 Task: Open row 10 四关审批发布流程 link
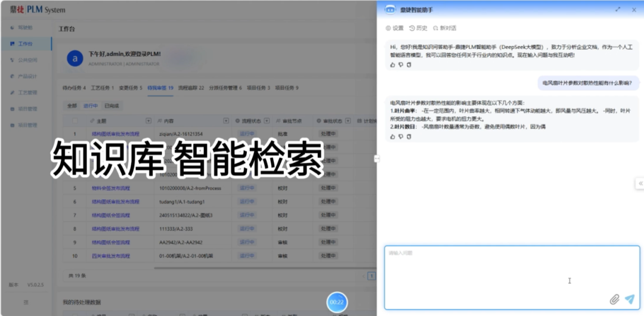tap(111, 256)
